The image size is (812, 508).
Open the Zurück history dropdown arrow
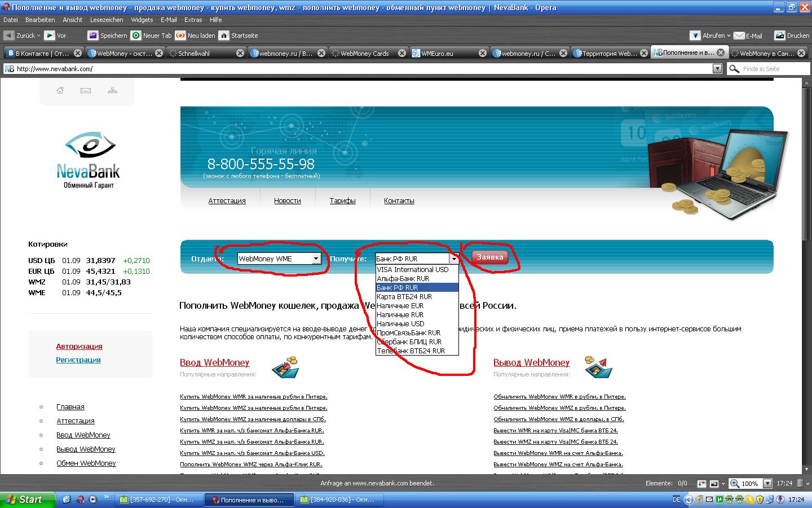point(38,36)
